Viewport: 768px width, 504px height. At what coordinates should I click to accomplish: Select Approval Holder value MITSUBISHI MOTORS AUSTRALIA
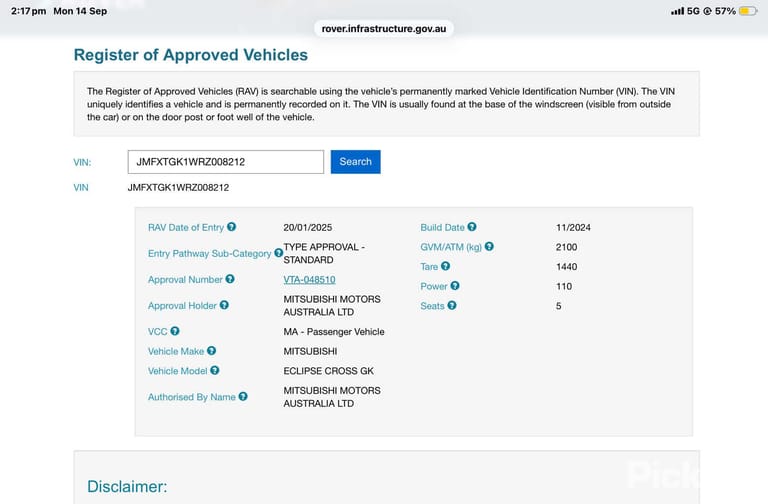click(332, 306)
